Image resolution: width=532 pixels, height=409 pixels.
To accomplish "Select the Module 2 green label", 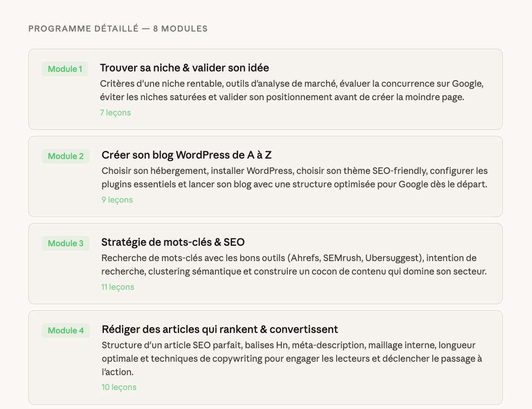I will (x=66, y=156).
